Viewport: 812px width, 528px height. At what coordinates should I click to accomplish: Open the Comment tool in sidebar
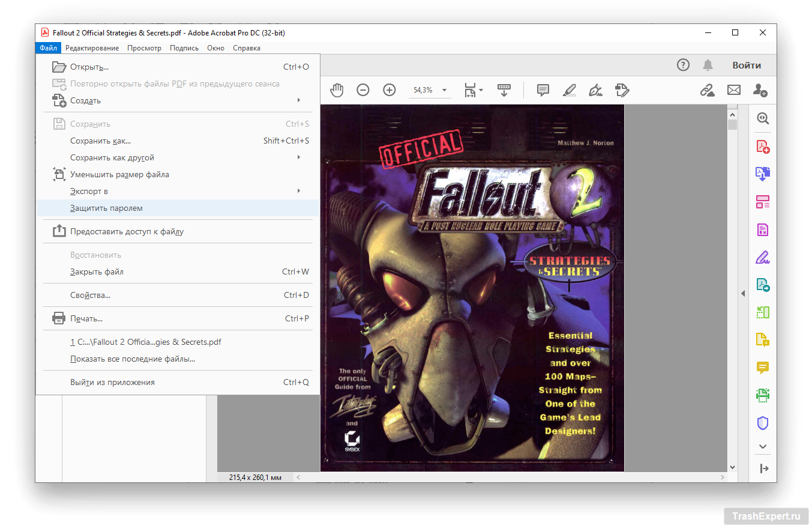[x=763, y=368]
